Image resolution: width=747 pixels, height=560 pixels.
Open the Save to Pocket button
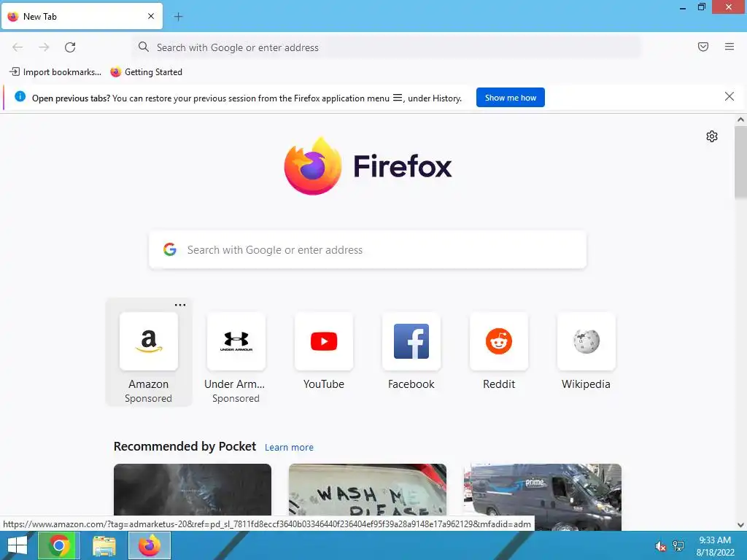[703, 47]
